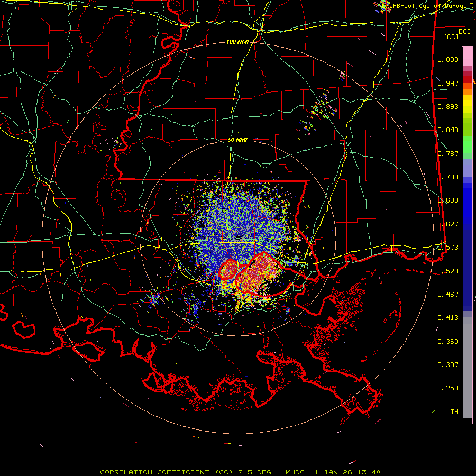This screenshot has width=476, height=476.
Task: Click the 100 NMI range ring label
Action: tap(237, 42)
